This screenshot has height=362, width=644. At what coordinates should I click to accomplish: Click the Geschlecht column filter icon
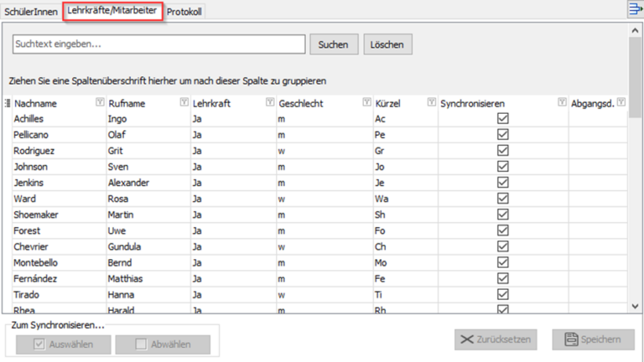click(x=366, y=102)
